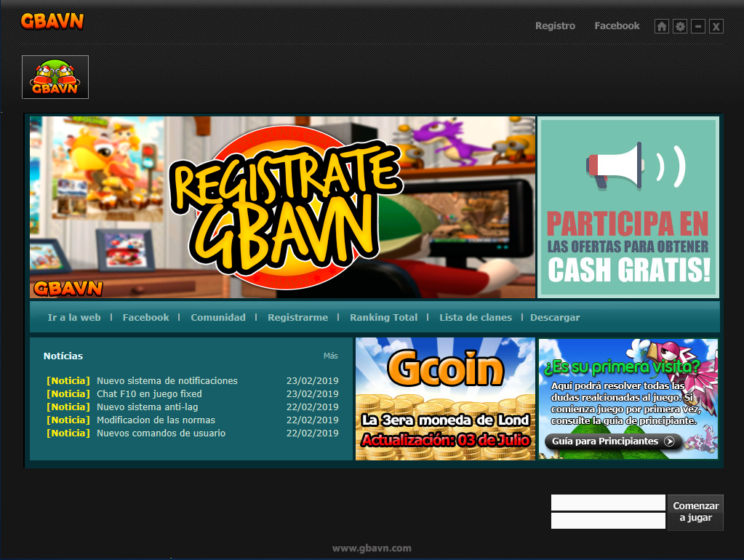Open the Registrate GBAVN main banner

[x=283, y=207]
